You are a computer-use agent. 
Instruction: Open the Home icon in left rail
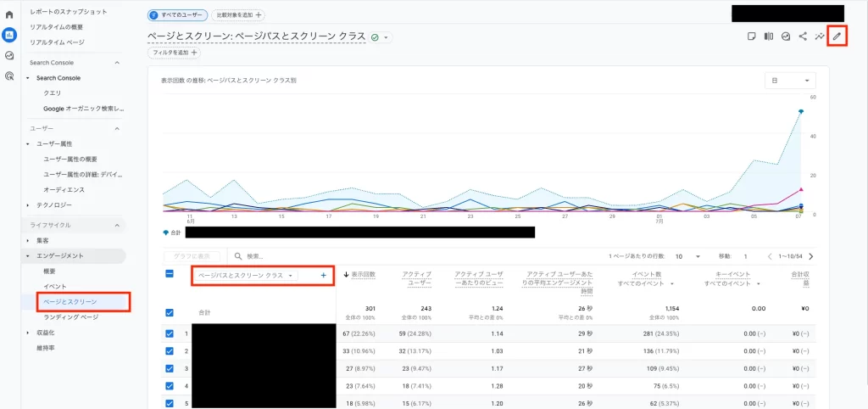coord(8,14)
